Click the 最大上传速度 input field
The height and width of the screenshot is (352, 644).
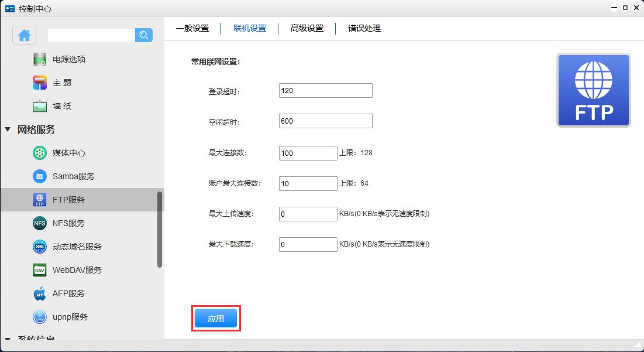point(308,214)
